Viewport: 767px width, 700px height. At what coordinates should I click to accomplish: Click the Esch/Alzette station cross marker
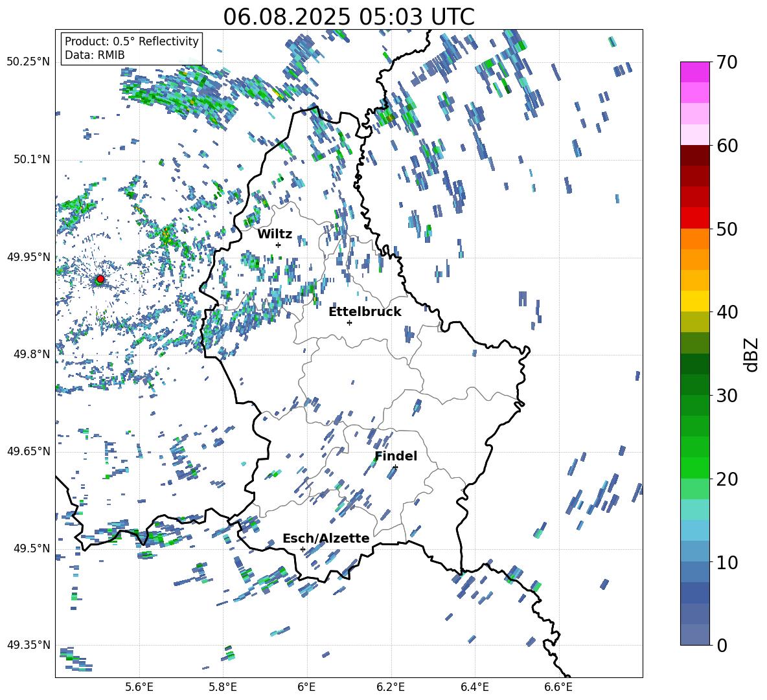pos(303,549)
